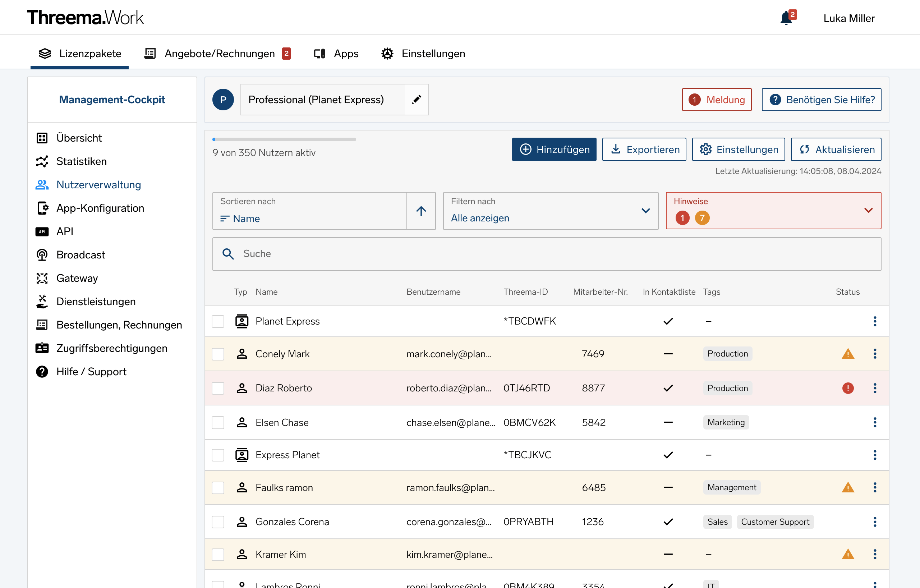Click the pencil icon to edit package name
This screenshot has height=588, width=920.
click(x=417, y=99)
